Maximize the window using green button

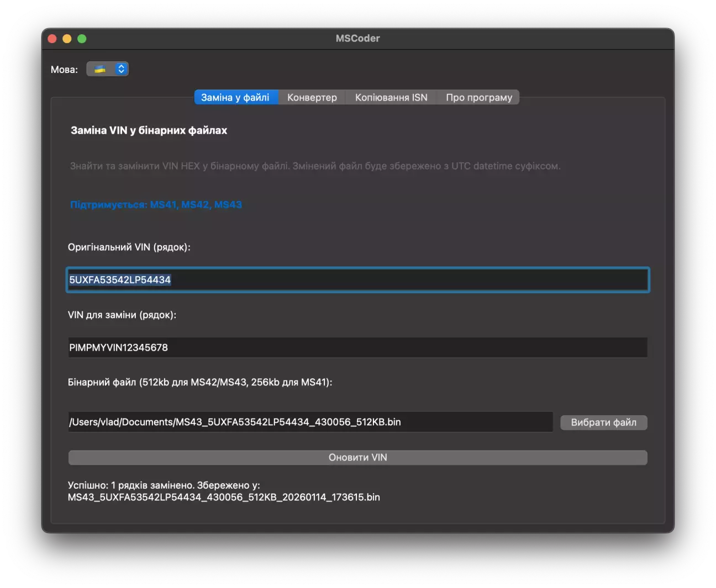click(82, 39)
